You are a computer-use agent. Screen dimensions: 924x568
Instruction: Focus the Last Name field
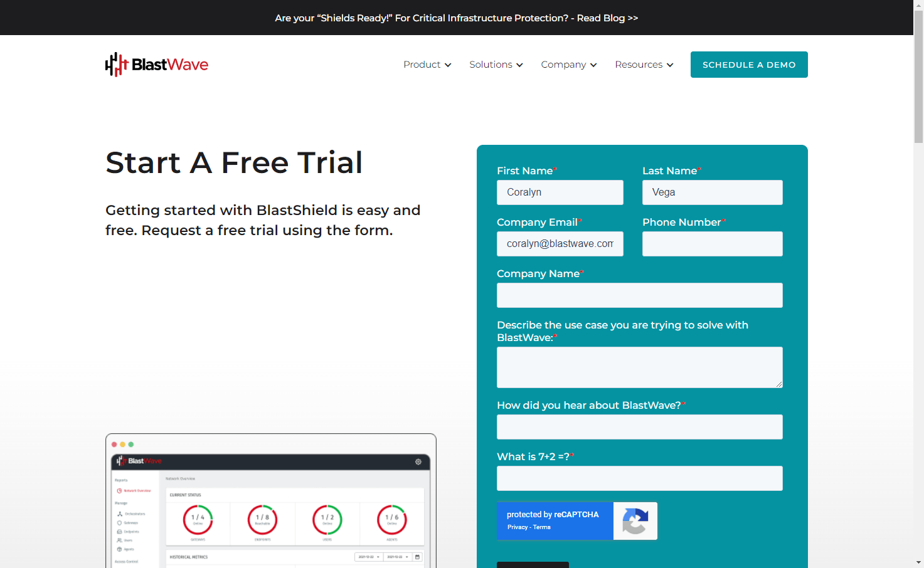click(713, 192)
